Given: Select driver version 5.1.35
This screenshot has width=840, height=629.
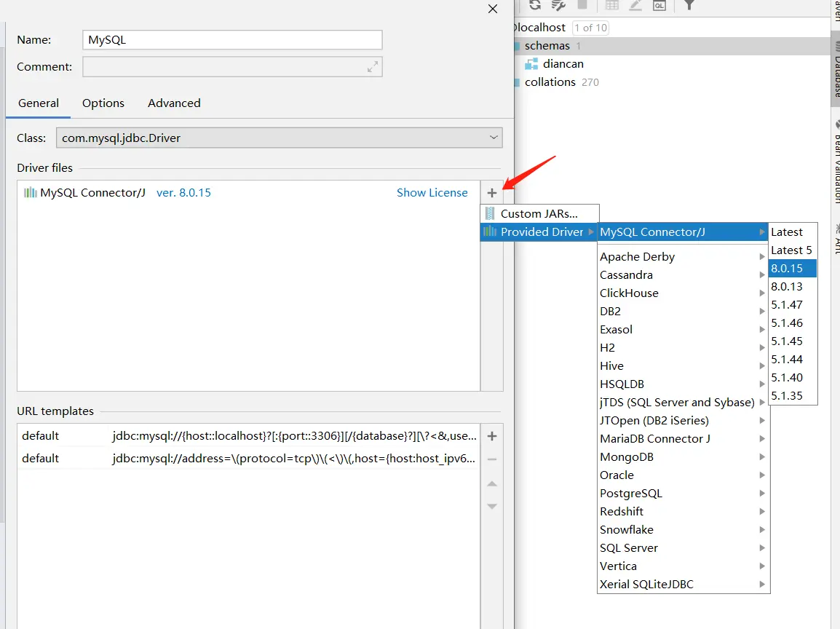Looking at the screenshot, I should pyautogui.click(x=793, y=396).
